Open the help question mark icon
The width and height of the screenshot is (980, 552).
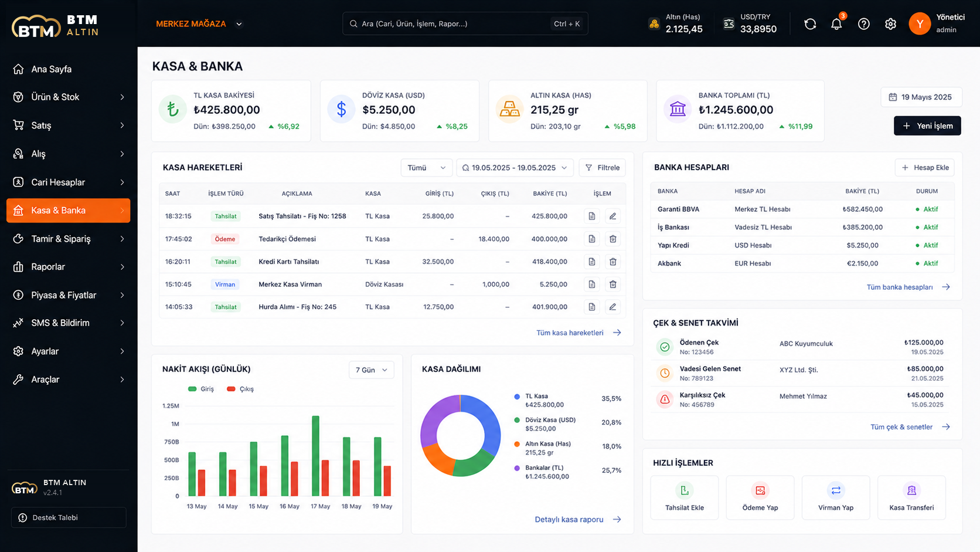pyautogui.click(x=863, y=24)
